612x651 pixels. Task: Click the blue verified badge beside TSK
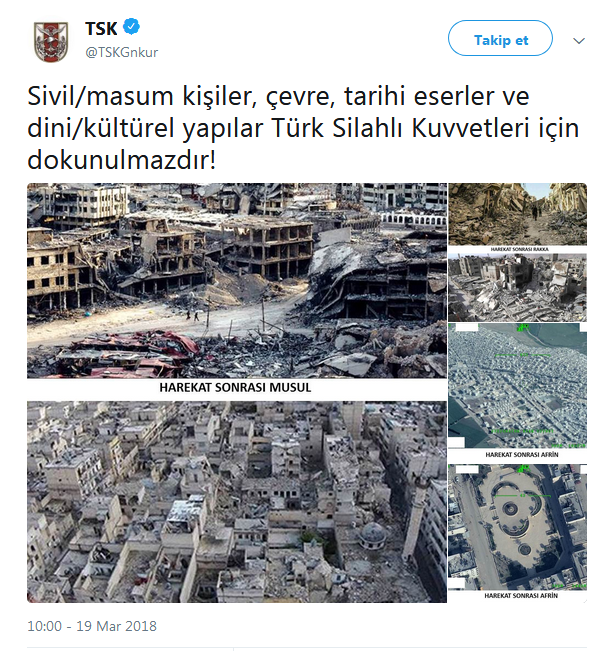coord(132,27)
